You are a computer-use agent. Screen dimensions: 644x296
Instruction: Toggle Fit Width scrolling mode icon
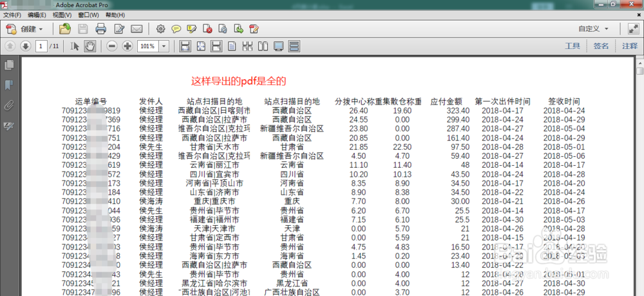click(185, 46)
